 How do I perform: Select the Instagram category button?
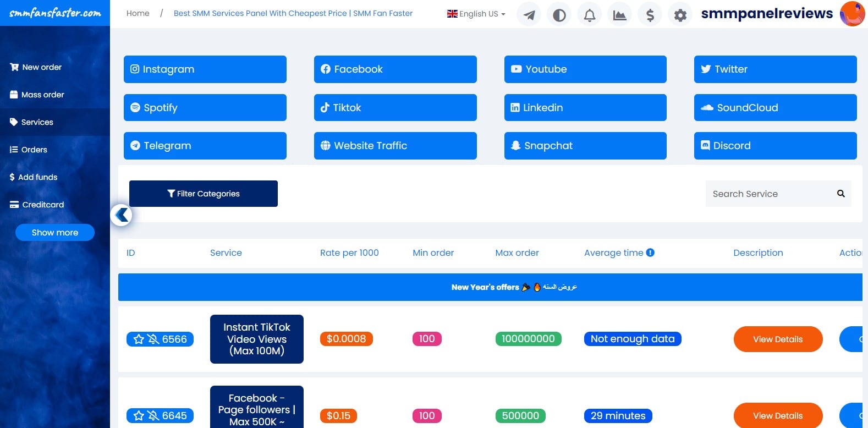click(x=205, y=69)
